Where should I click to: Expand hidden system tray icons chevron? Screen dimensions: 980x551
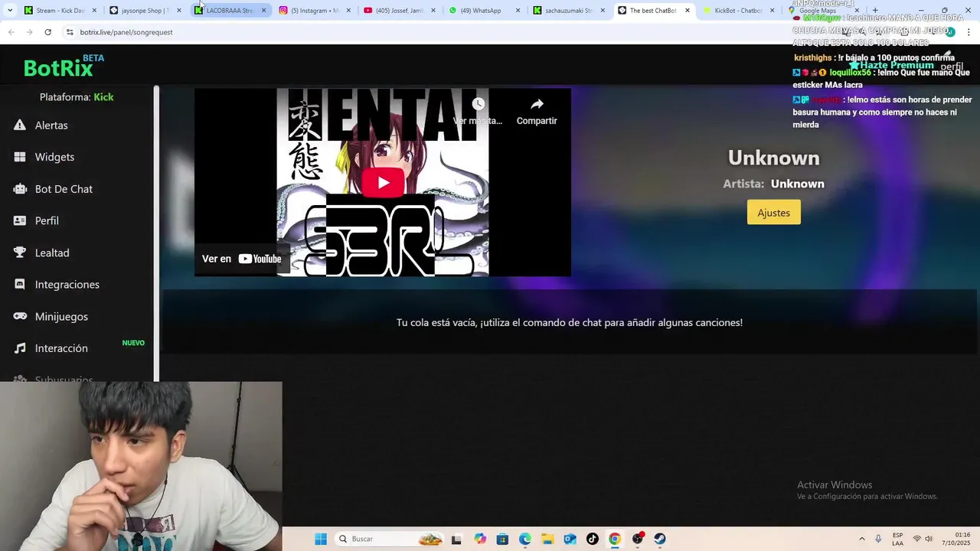[861, 539]
